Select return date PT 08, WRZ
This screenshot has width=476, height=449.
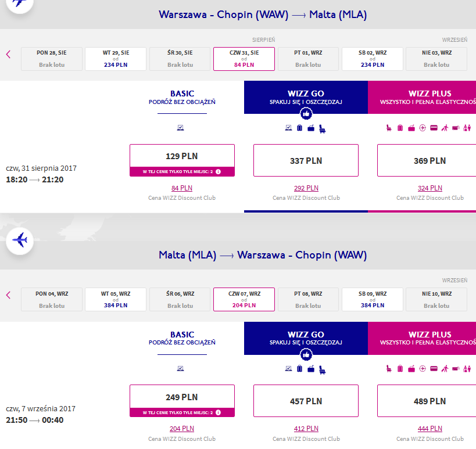pos(308,300)
